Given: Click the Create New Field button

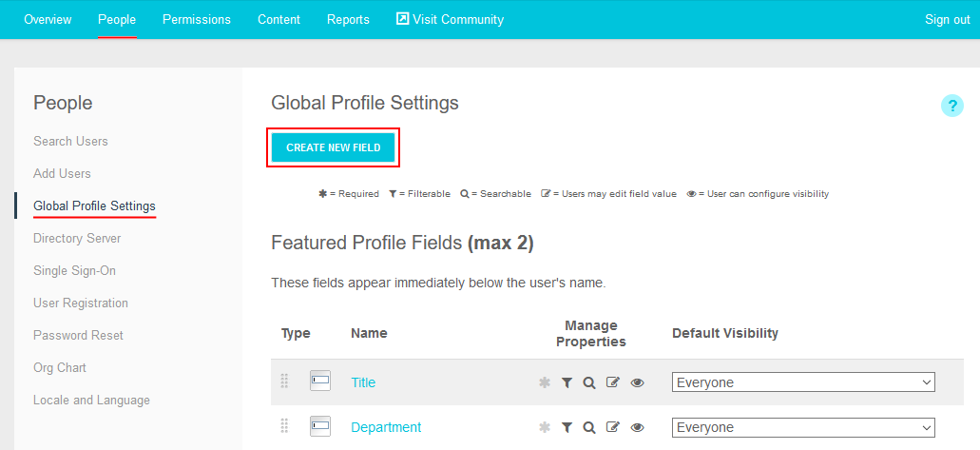Looking at the screenshot, I should point(333,147).
